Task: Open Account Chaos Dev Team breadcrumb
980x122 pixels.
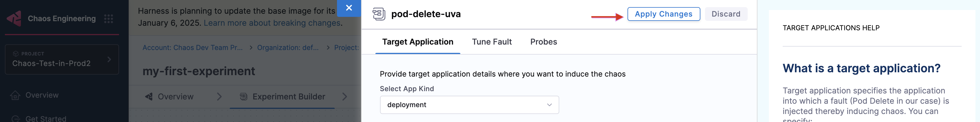Action: [x=192, y=47]
